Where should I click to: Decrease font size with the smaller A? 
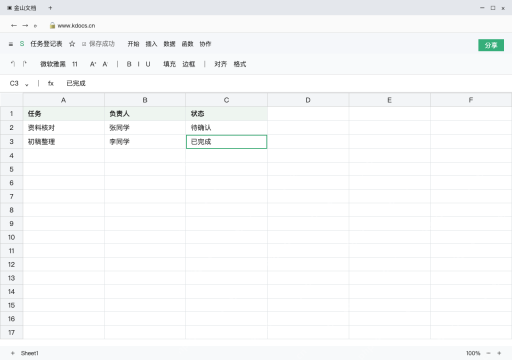105,64
